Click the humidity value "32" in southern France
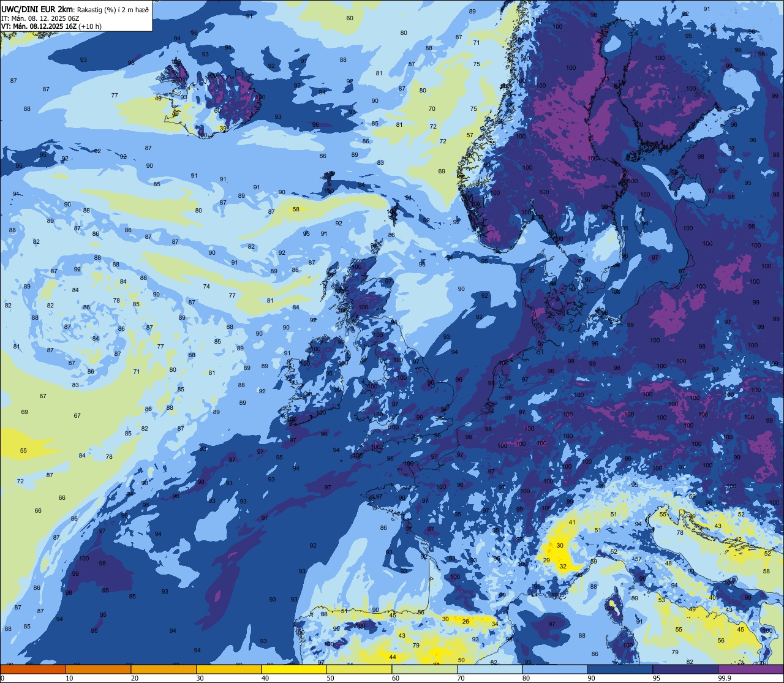Screen dimensions: 784x683 click(563, 567)
